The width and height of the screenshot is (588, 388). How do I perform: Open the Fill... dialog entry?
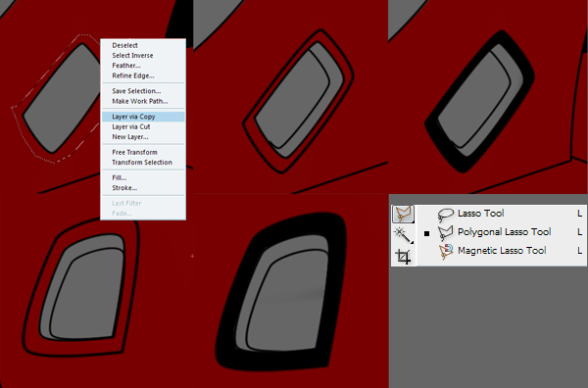143,177
